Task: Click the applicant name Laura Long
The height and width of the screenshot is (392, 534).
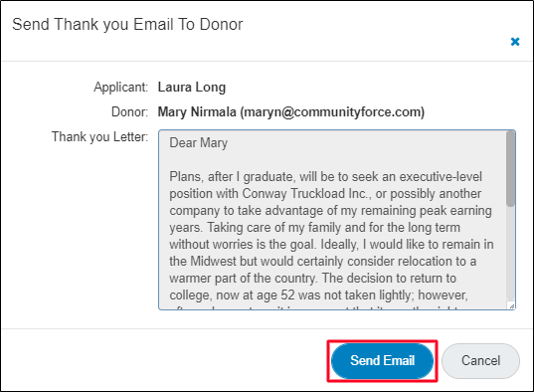Action: 192,88
